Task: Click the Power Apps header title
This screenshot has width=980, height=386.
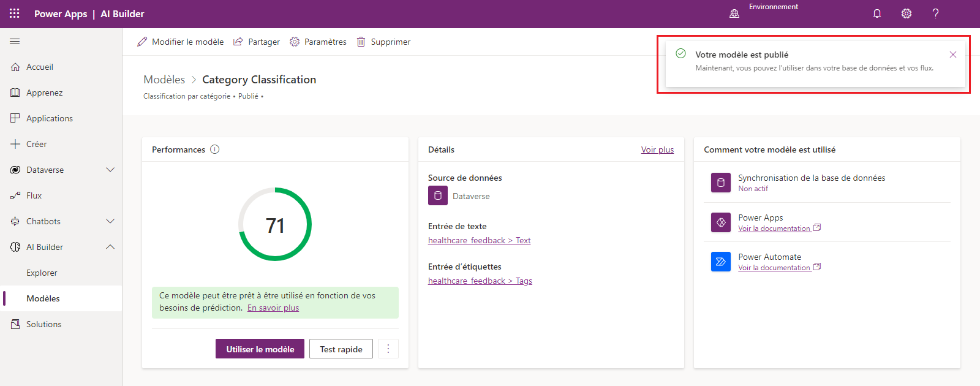Action: [61, 13]
